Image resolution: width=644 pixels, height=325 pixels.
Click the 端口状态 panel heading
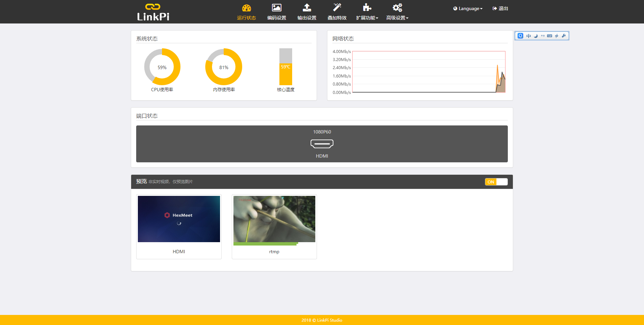pos(147,116)
